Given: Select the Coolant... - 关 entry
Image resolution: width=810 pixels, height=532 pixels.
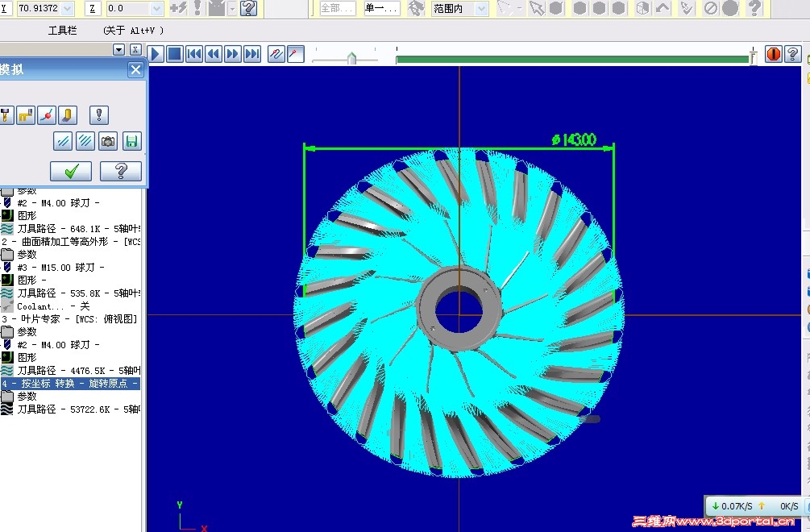Looking at the screenshot, I should 53,305.
